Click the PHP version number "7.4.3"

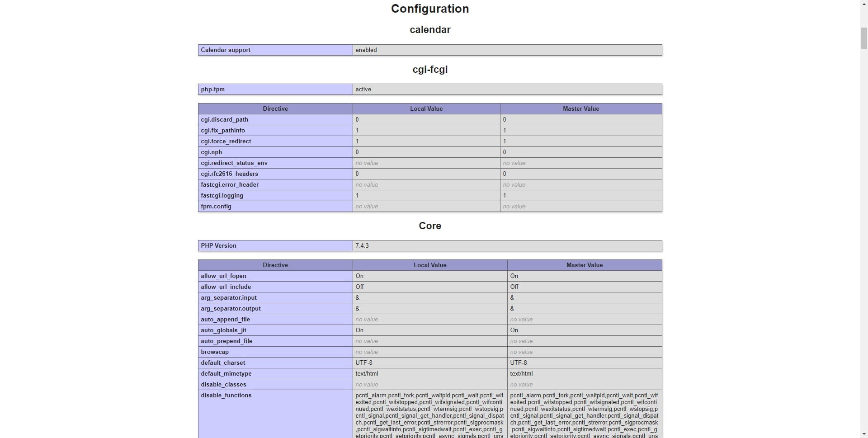(x=362, y=246)
